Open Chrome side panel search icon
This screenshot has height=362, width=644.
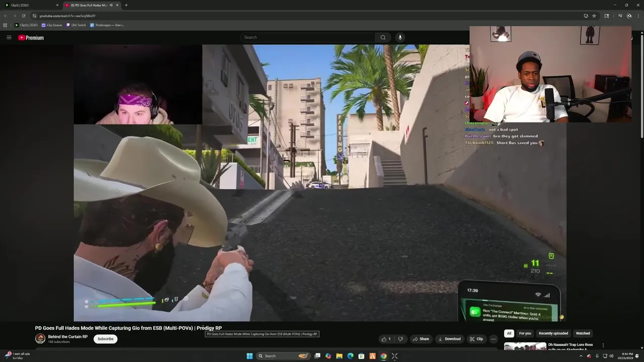pos(607,16)
